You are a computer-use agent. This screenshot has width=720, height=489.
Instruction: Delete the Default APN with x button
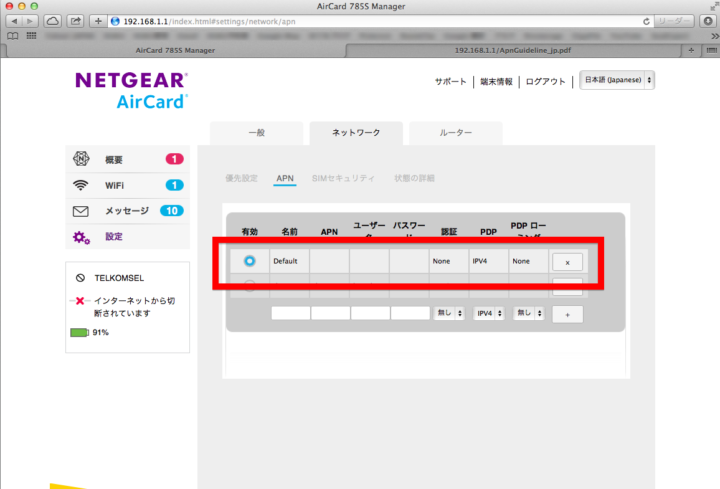coord(567,262)
